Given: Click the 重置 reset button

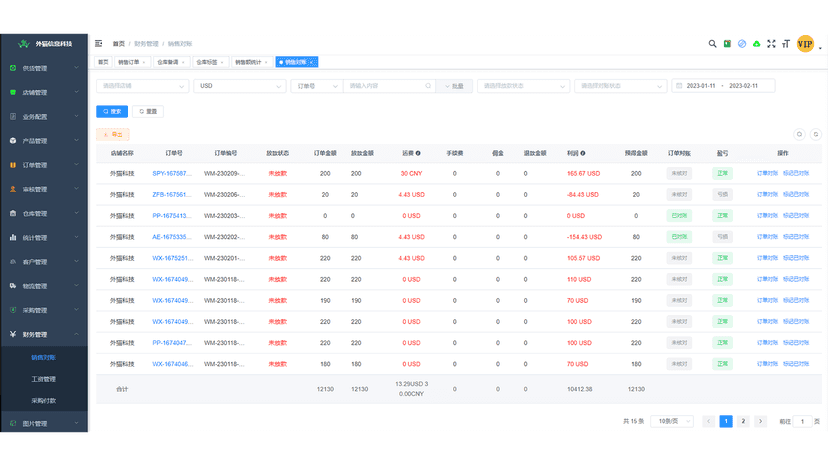Looking at the screenshot, I should 148,111.
